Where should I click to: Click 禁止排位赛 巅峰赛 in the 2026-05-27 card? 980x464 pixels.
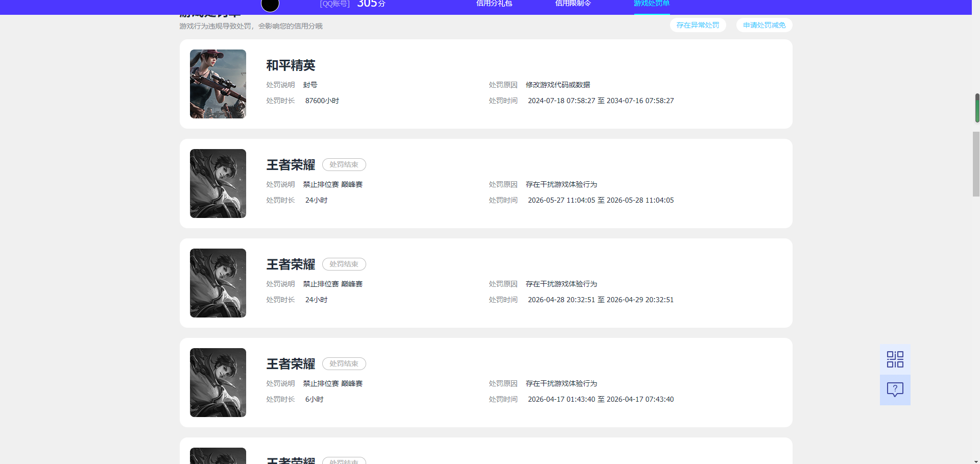coord(333,184)
